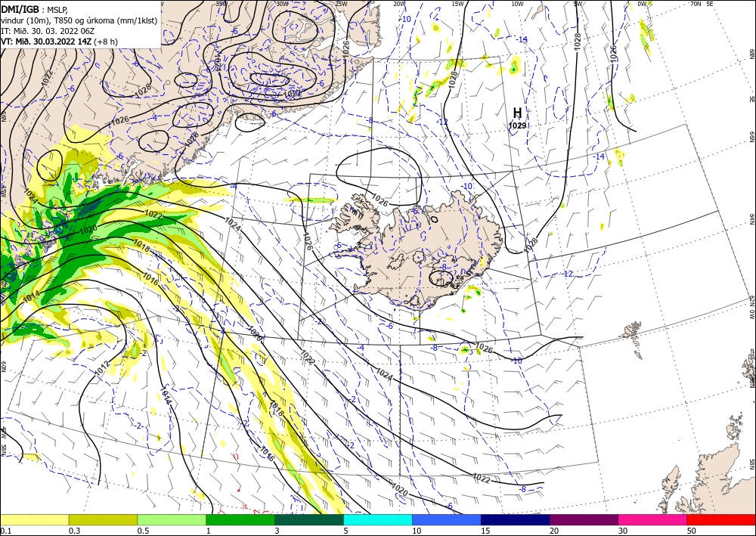Click the 70N latitude label
The image size is (756, 536).
696,4
